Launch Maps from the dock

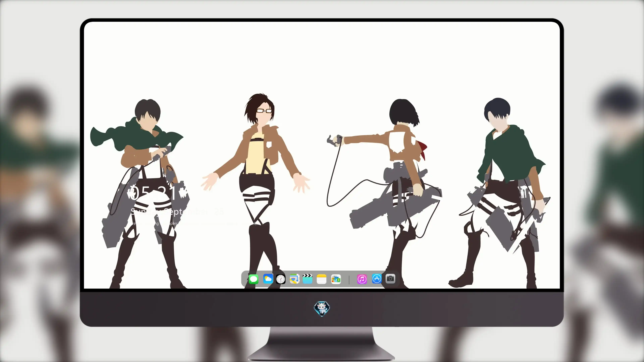point(294,279)
